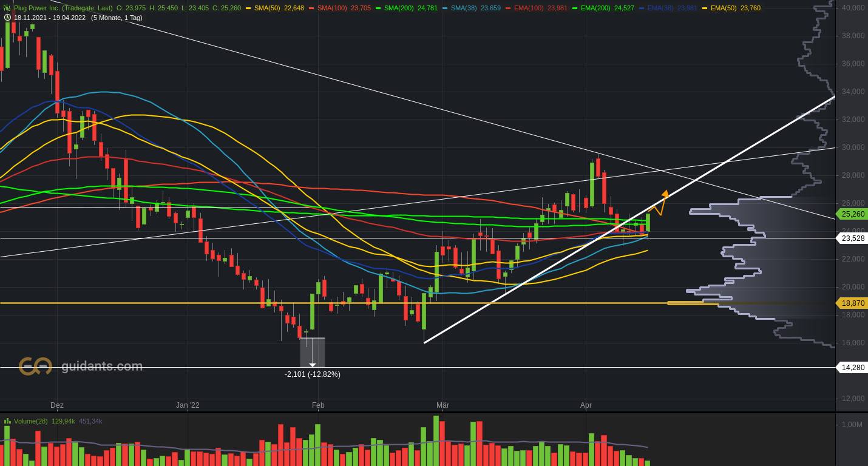This screenshot has width=868, height=466.
Task: Click the clock icon beside the date range
Action: pos(7,18)
